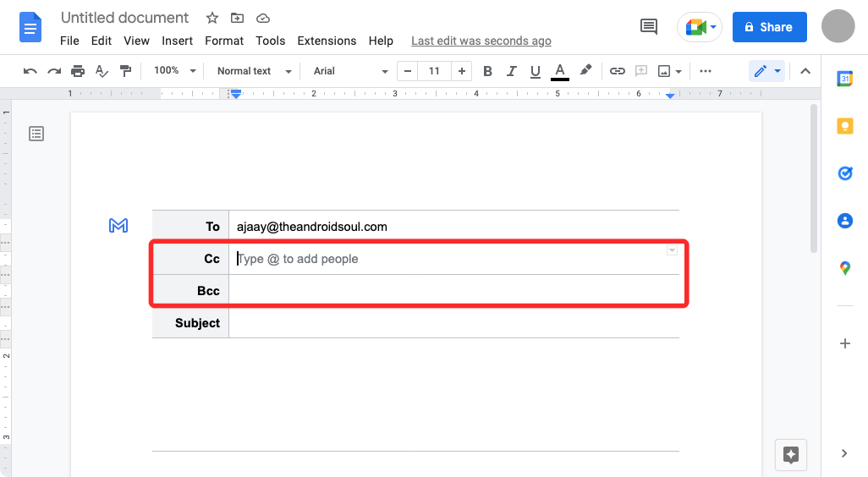This screenshot has width=868, height=477.
Task: Click the Redo arrow icon
Action: [54, 71]
